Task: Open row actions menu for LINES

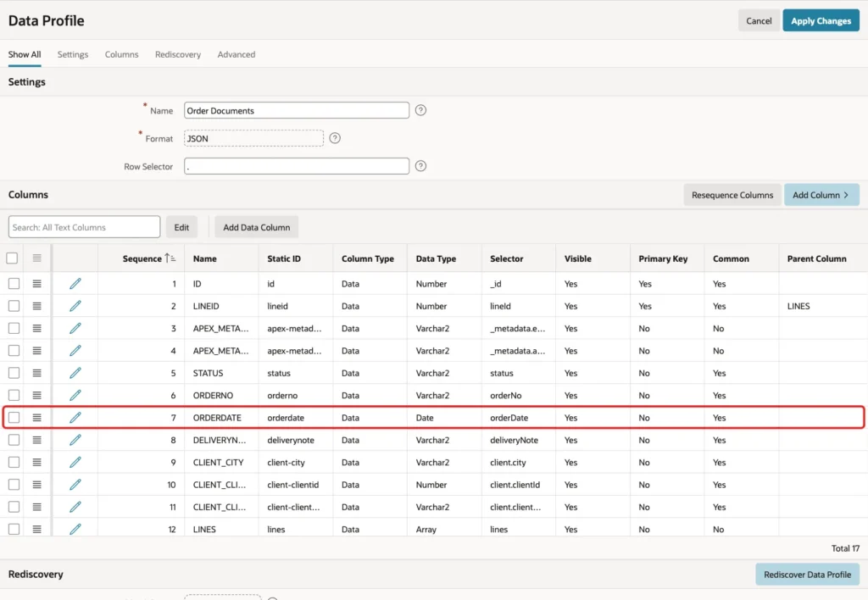Action: tap(37, 529)
